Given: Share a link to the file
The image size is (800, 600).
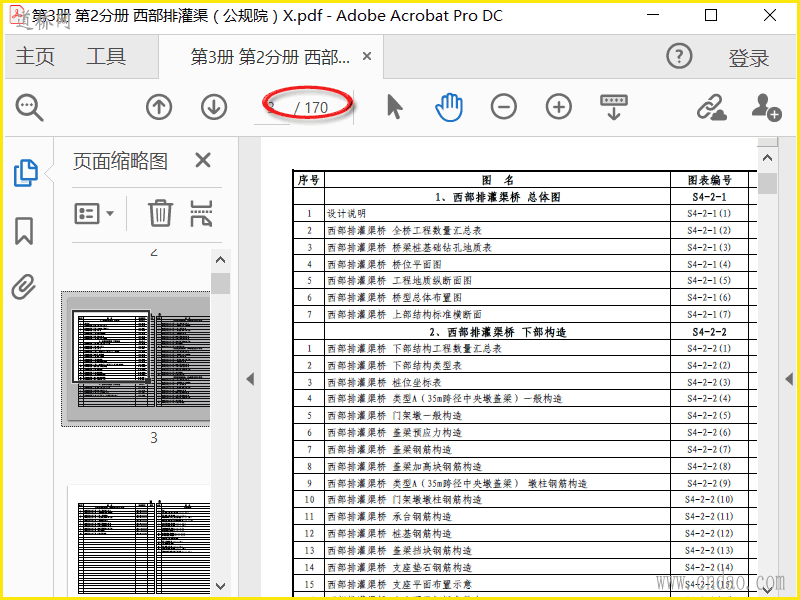Looking at the screenshot, I should [x=711, y=107].
